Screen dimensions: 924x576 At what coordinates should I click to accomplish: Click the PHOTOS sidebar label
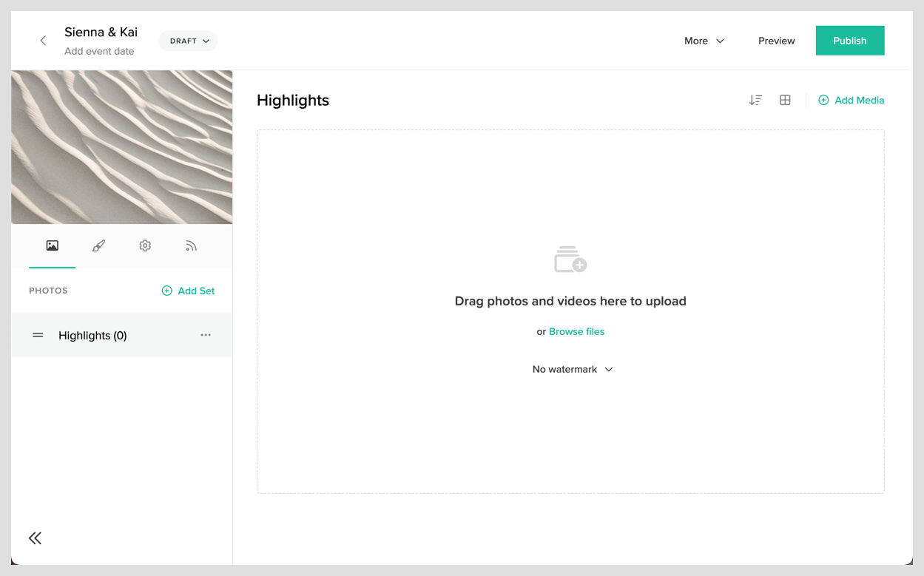[x=48, y=291]
